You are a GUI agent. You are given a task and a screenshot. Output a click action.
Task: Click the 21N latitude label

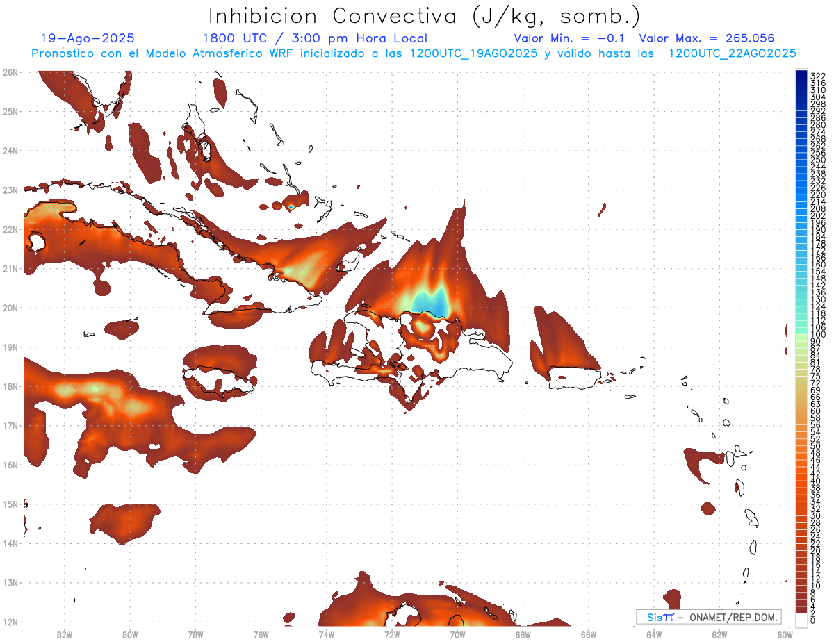coord(10,268)
